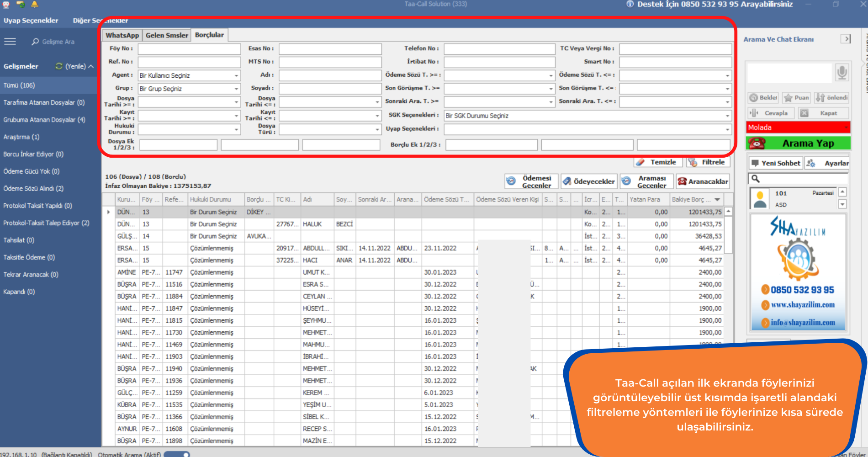Show Araması Gecenler list

(646, 181)
